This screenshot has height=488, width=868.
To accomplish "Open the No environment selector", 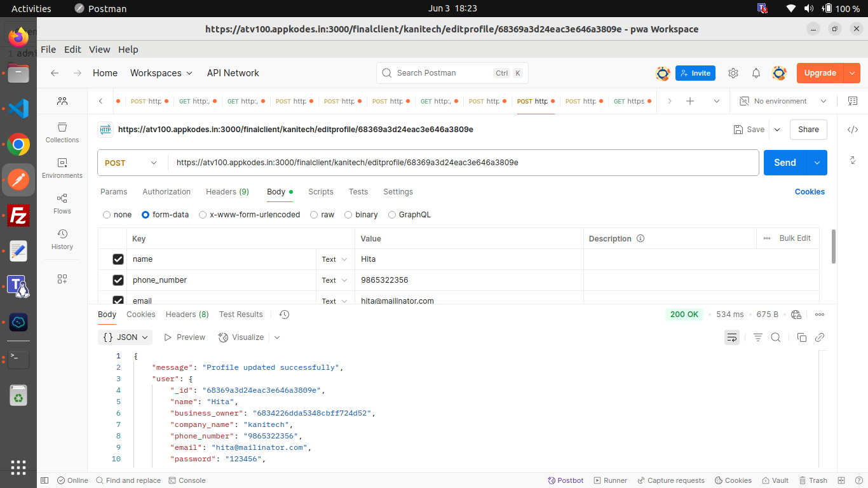I will 783,101.
